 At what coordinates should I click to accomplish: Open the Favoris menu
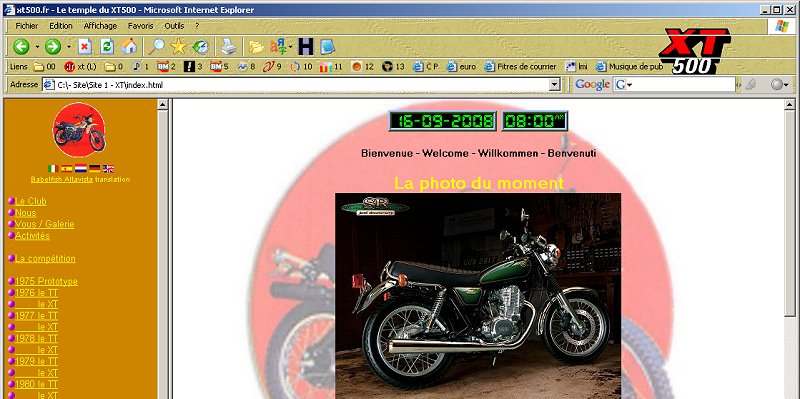[140, 26]
